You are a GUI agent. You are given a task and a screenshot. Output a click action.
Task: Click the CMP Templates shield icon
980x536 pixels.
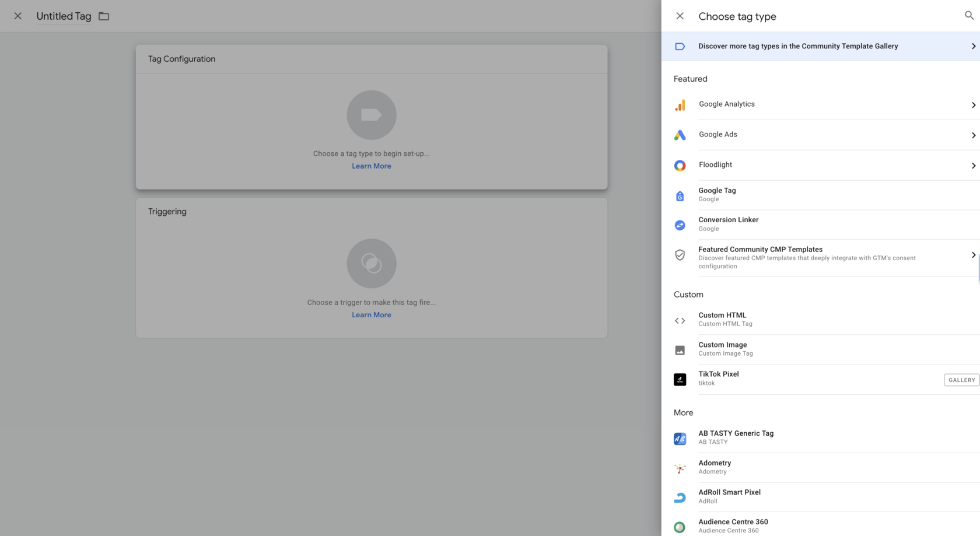point(680,255)
